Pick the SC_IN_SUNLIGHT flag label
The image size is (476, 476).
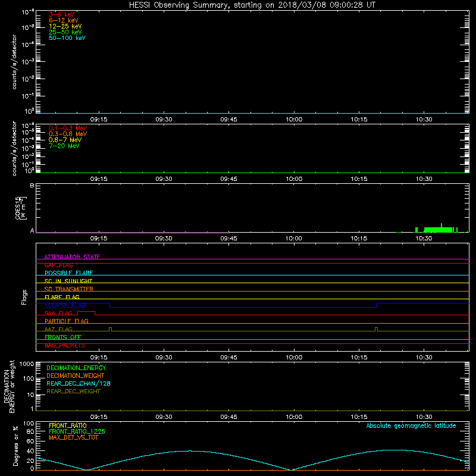68,281
